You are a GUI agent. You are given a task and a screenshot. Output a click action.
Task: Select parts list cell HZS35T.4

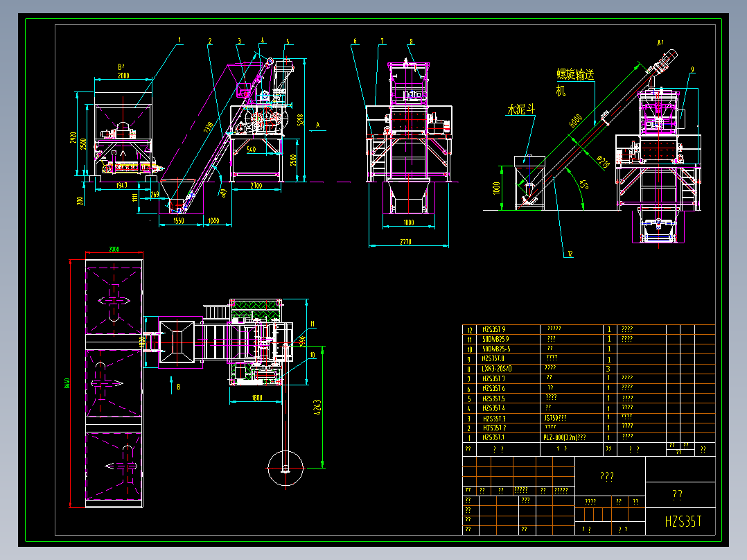pyautogui.click(x=493, y=408)
